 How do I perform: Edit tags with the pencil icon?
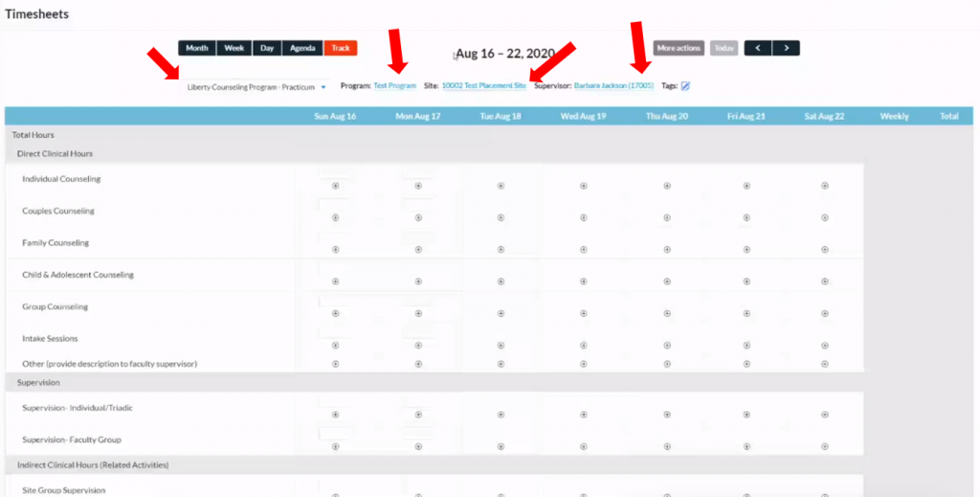685,86
